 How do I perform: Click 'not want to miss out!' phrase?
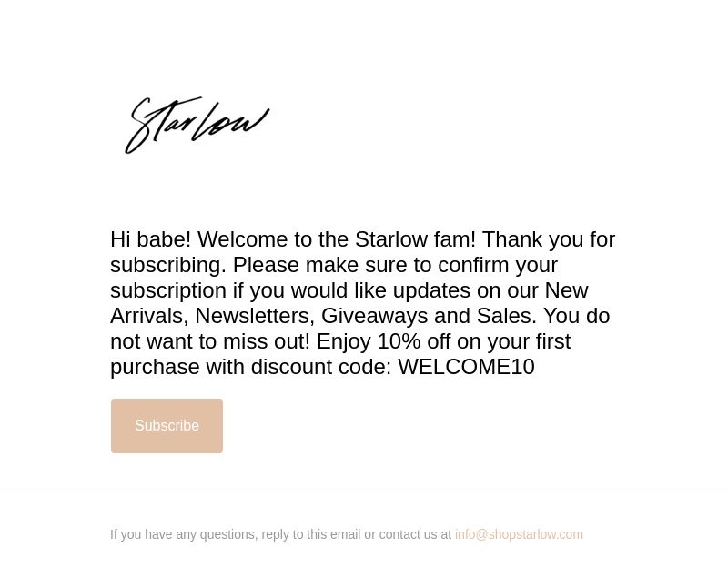tap(210, 341)
